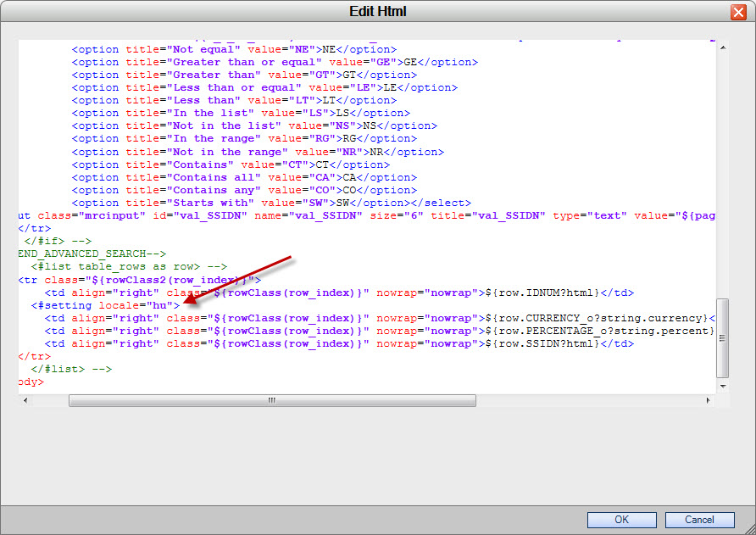Image resolution: width=756 pixels, height=535 pixels.
Task: Click the END_ADVANCED_SEARCH comment text
Action: click(x=89, y=254)
